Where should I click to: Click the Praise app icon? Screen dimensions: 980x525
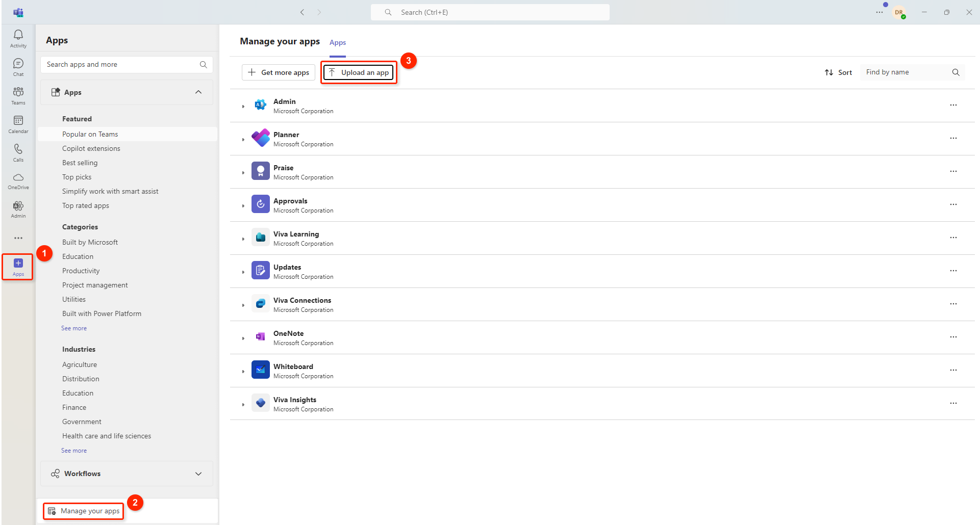pos(261,171)
